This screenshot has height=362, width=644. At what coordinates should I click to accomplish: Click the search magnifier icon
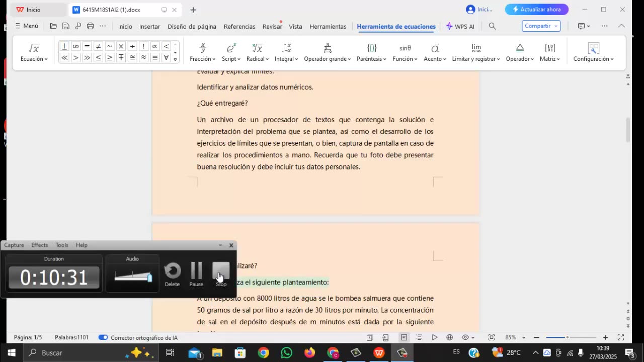(x=492, y=26)
